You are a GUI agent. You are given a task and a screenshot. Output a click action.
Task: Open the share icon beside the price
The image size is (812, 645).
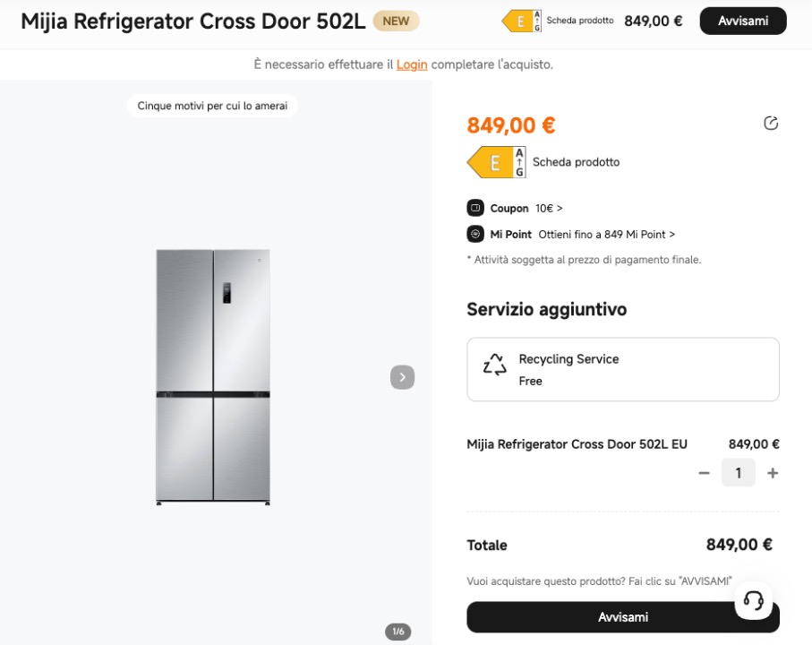coord(771,123)
